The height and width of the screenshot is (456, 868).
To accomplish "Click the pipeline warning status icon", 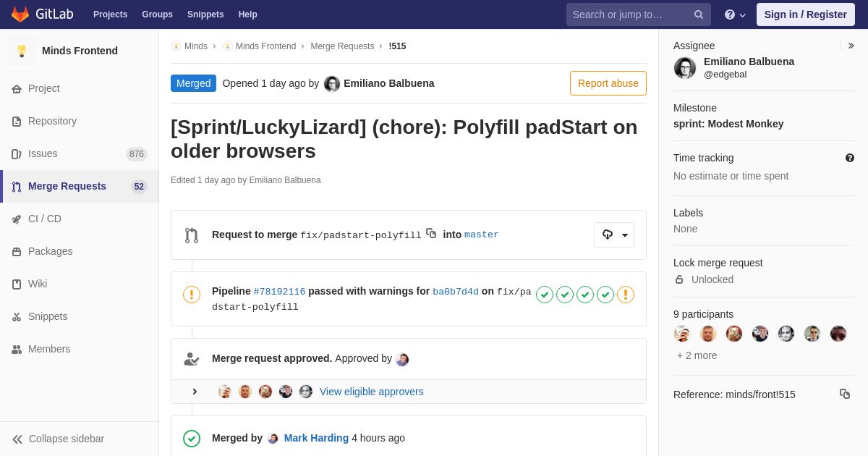I will click(x=192, y=295).
